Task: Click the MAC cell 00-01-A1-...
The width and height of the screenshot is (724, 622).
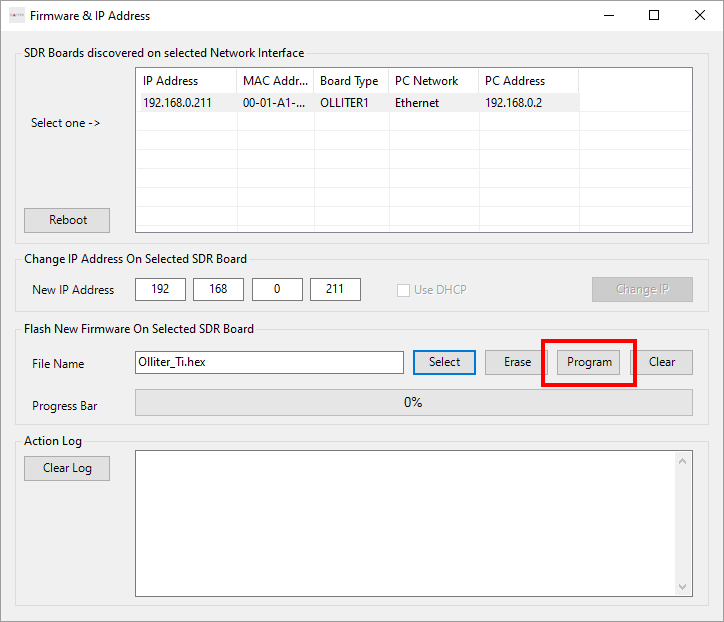Action: (274, 103)
